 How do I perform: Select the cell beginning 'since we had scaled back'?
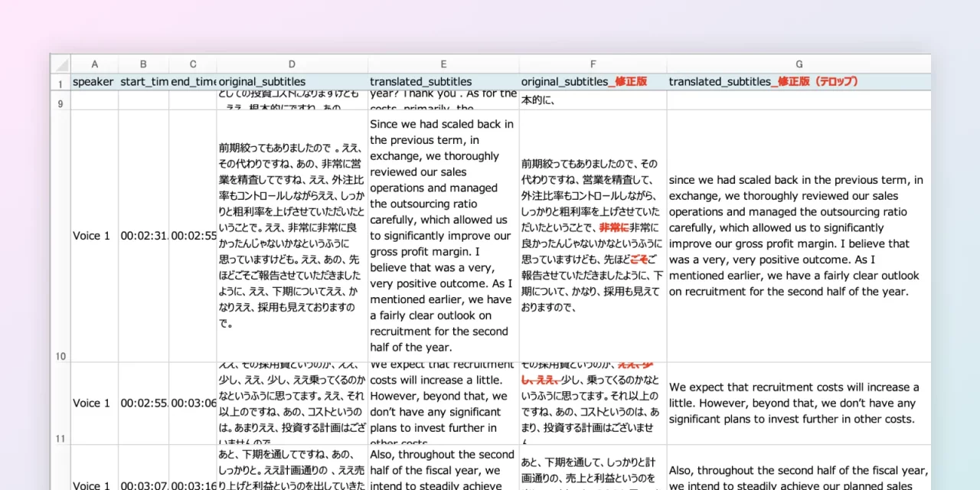tap(799, 236)
